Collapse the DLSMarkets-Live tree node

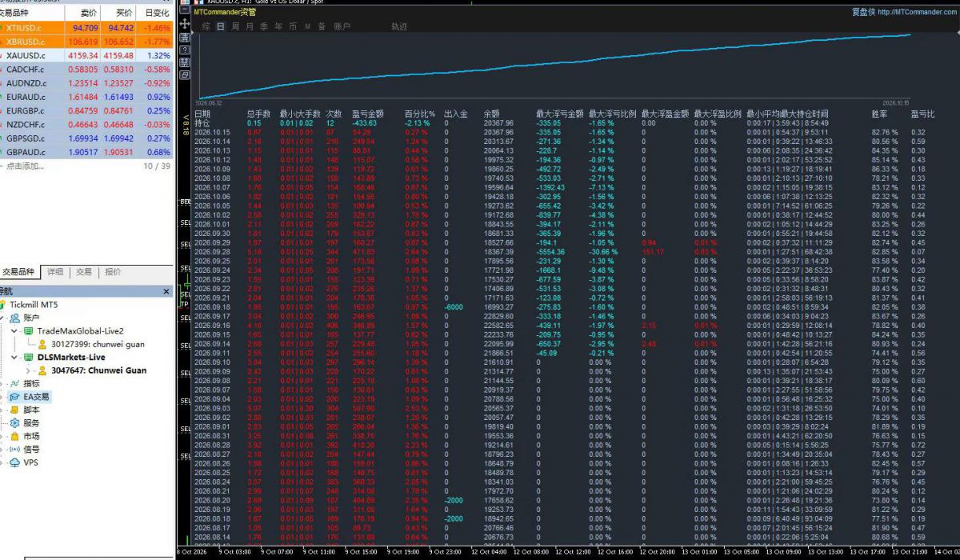[x=15, y=358]
